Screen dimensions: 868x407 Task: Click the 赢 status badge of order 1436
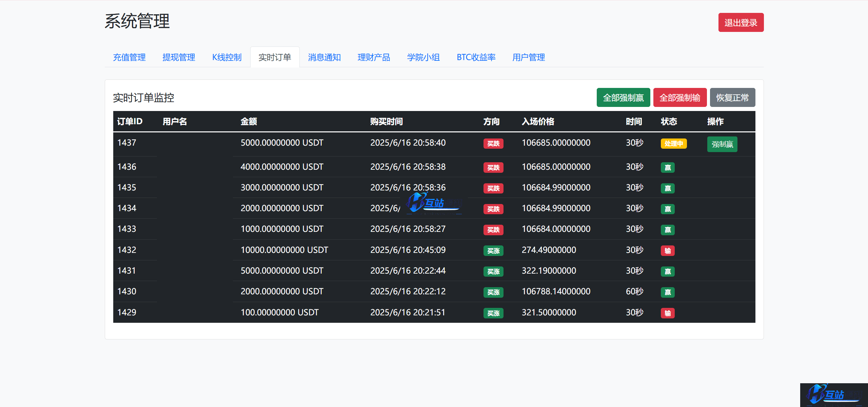coord(668,168)
